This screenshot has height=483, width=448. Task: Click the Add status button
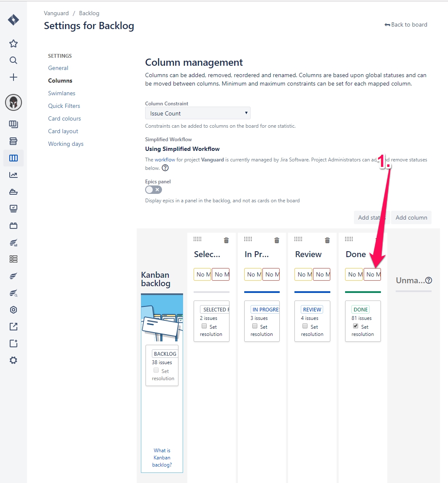tap(372, 217)
